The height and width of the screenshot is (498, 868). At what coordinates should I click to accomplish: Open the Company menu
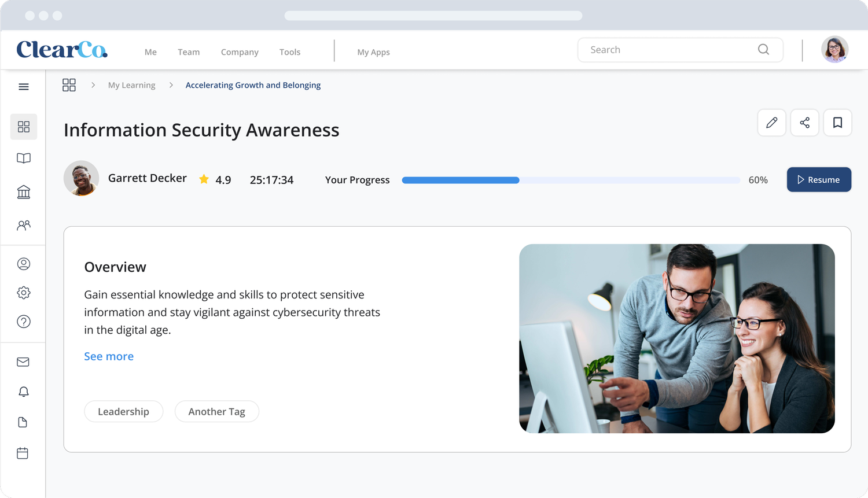coord(240,52)
